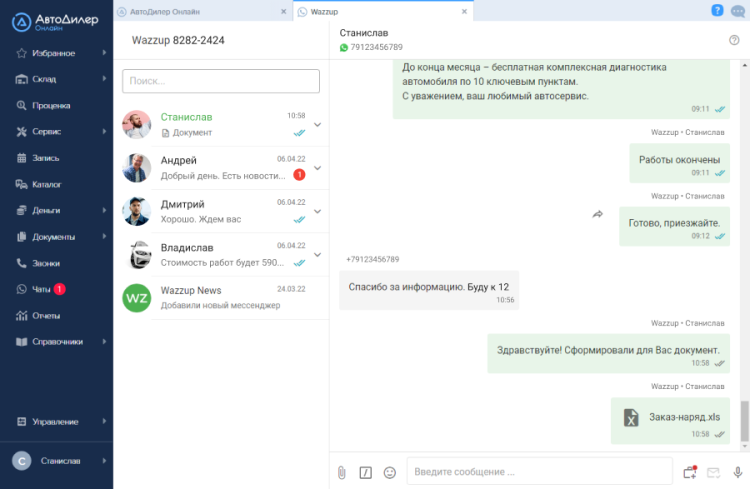Expand the Управление submenu arrow
Image resolution: width=750 pixels, height=489 pixels.
coord(104,421)
